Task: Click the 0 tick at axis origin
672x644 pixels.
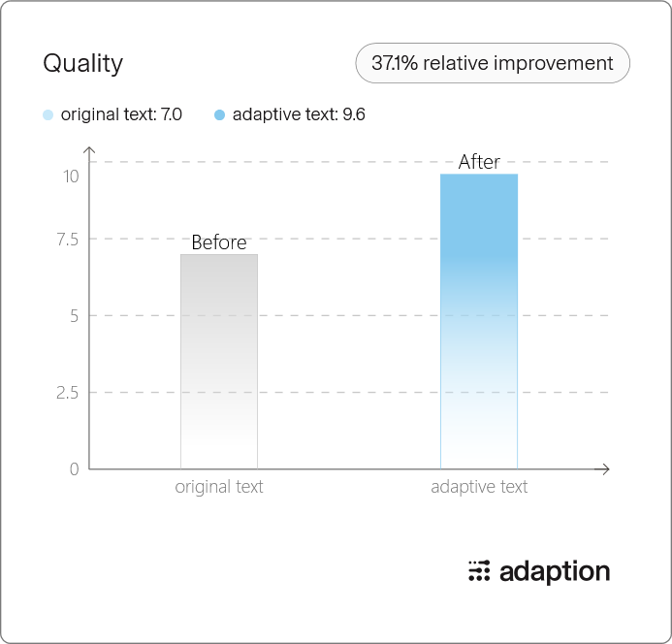Action: [x=75, y=469]
